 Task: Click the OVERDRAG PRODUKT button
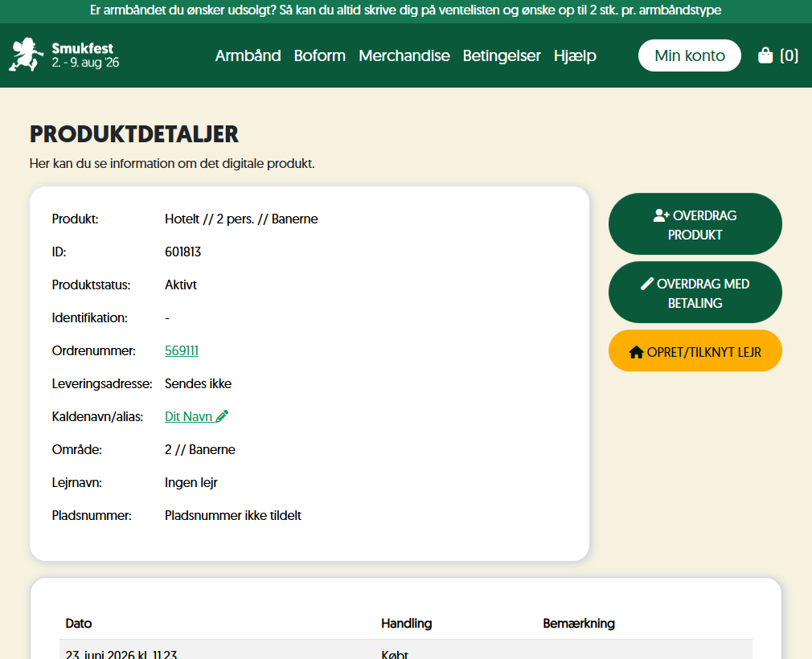[x=695, y=224]
